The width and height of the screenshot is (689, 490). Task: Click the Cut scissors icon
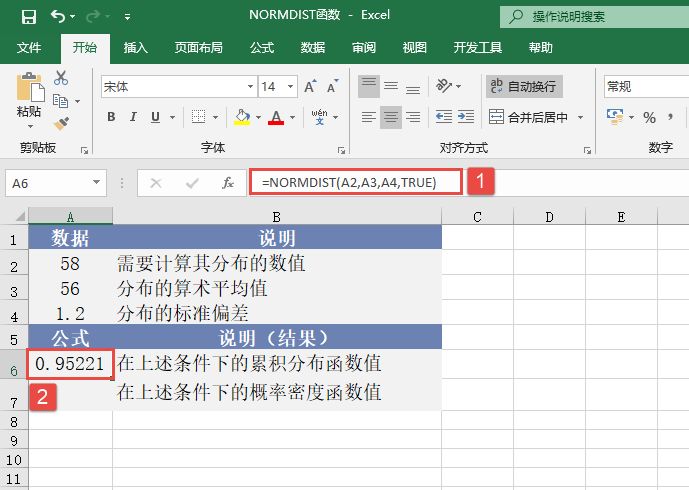(61, 78)
